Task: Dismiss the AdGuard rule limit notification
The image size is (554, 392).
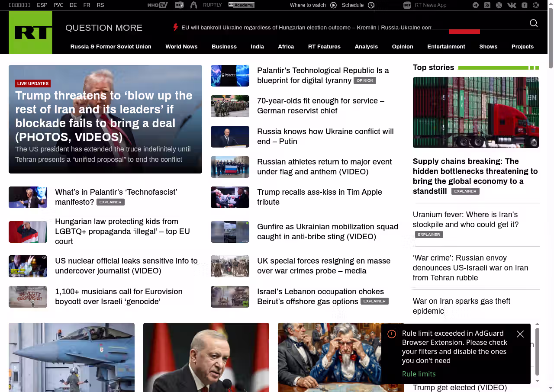Action: [520, 334]
